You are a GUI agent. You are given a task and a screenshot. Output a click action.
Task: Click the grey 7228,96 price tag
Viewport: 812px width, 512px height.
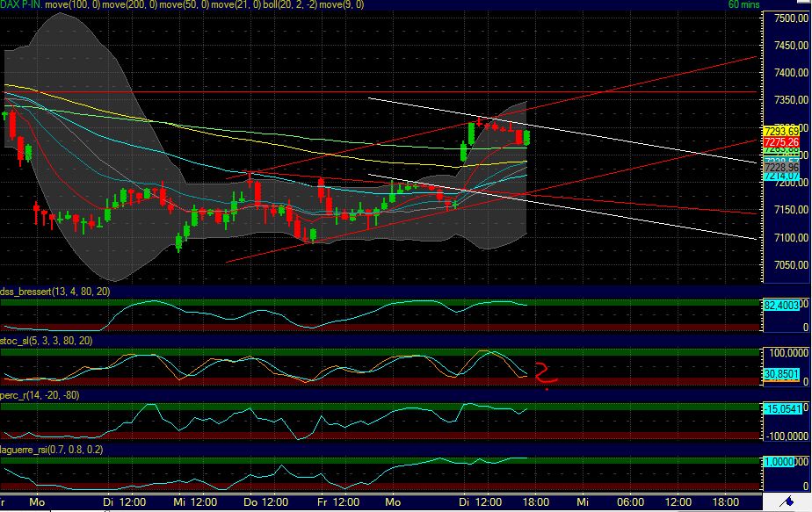pos(781,168)
